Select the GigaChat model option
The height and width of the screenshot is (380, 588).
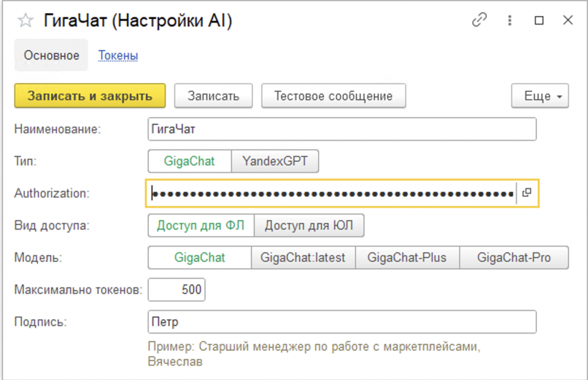coord(200,258)
